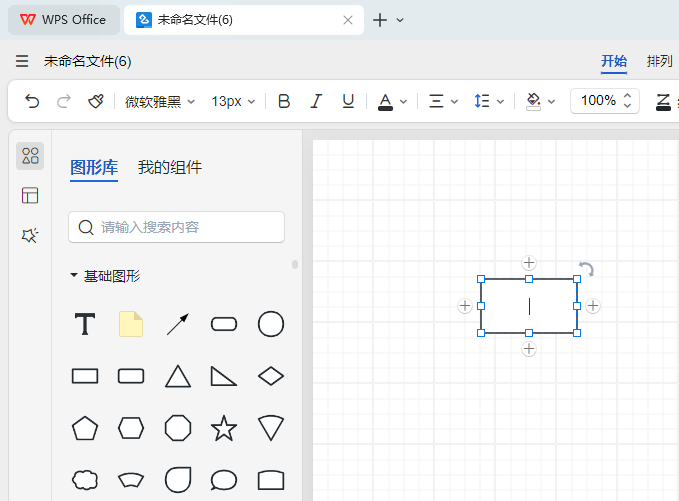Select the format painter brush
Screen dimensions: 679x501
click(x=96, y=101)
